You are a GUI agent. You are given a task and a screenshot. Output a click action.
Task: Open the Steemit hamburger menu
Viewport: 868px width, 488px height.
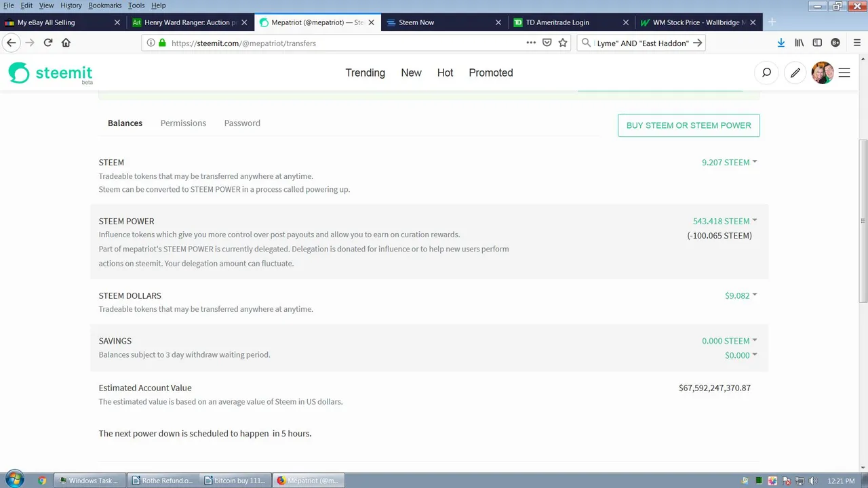click(x=844, y=73)
